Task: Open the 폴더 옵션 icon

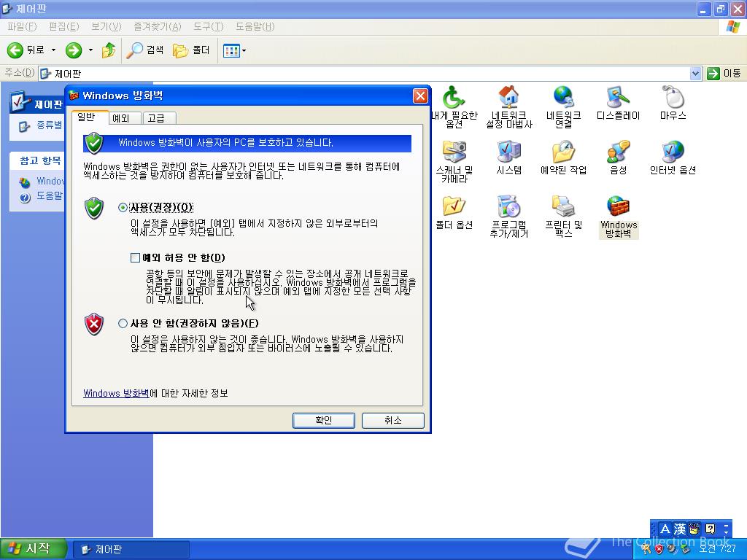Action: click(x=454, y=212)
